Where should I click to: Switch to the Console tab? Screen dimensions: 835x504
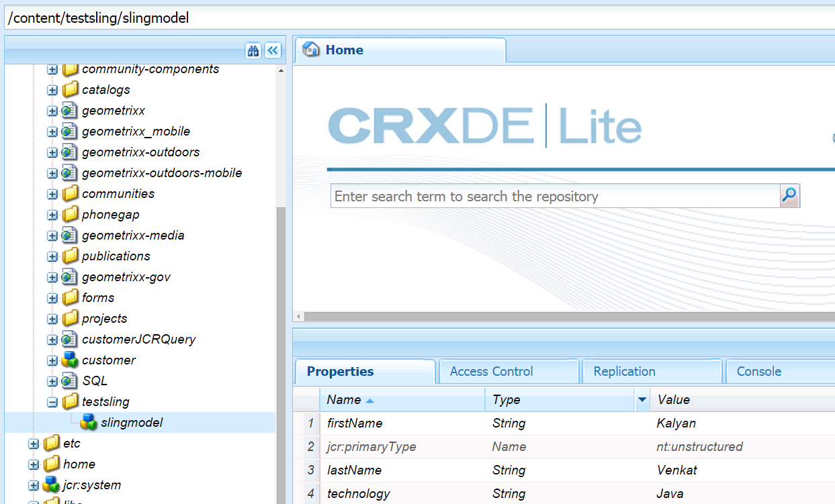(x=779, y=372)
